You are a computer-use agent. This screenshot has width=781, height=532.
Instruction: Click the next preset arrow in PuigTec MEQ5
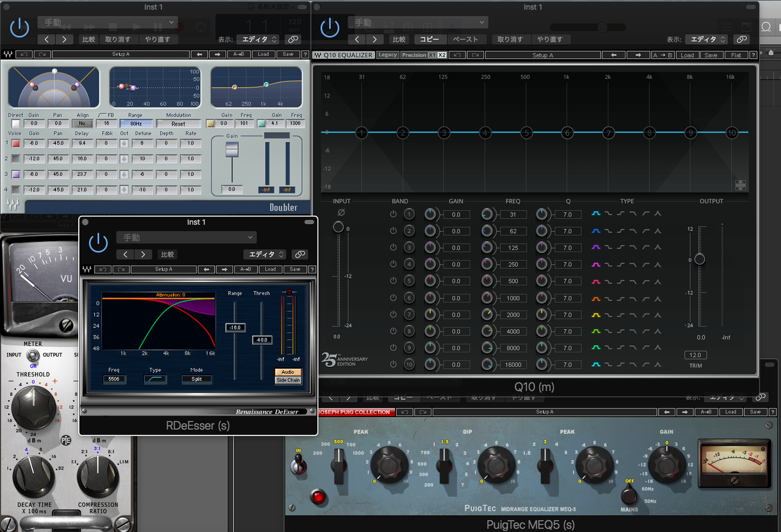coord(685,412)
